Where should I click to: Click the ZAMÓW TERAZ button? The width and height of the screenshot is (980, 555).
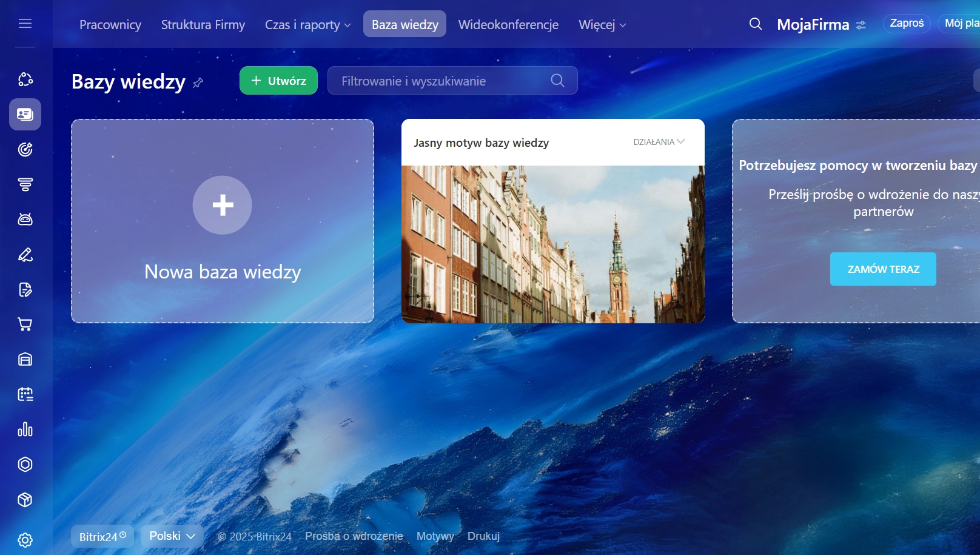click(x=882, y=269)
